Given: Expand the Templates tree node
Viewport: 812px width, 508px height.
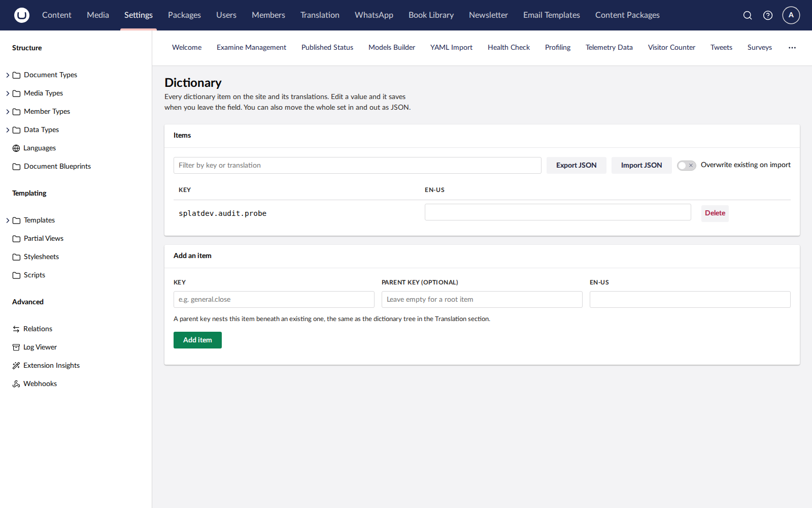Looking at the screenshot, I should 8,220.
